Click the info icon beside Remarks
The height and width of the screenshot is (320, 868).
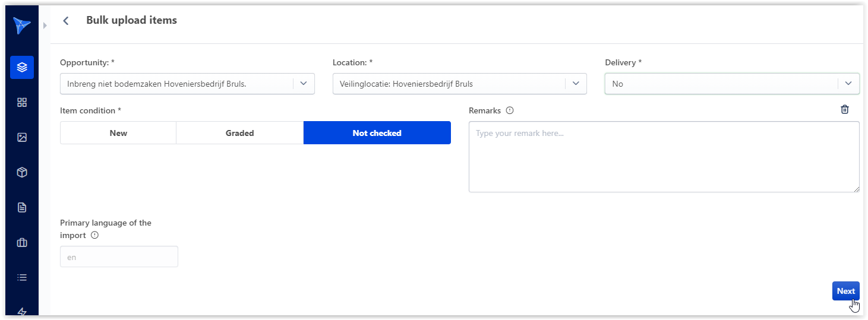510,110
